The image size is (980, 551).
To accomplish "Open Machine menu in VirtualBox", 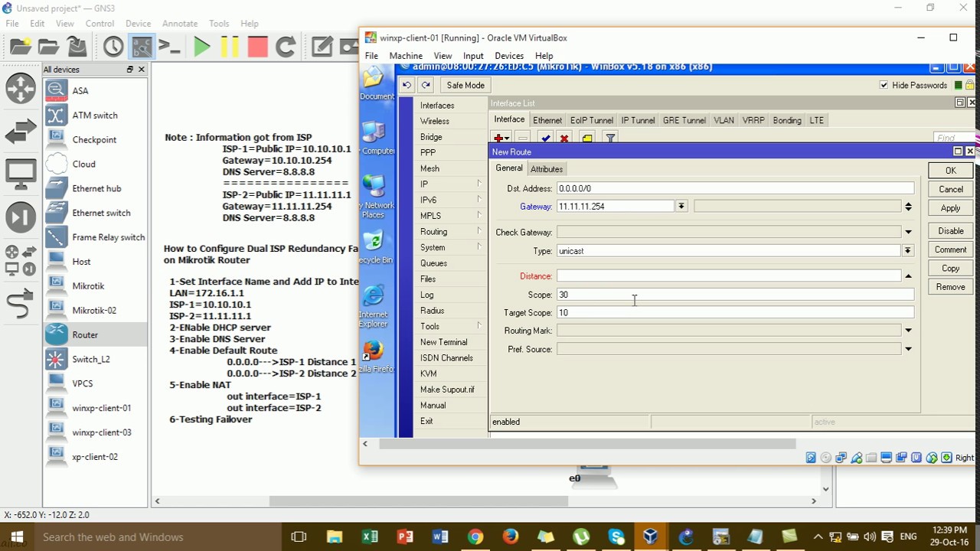I will [406, 56].
